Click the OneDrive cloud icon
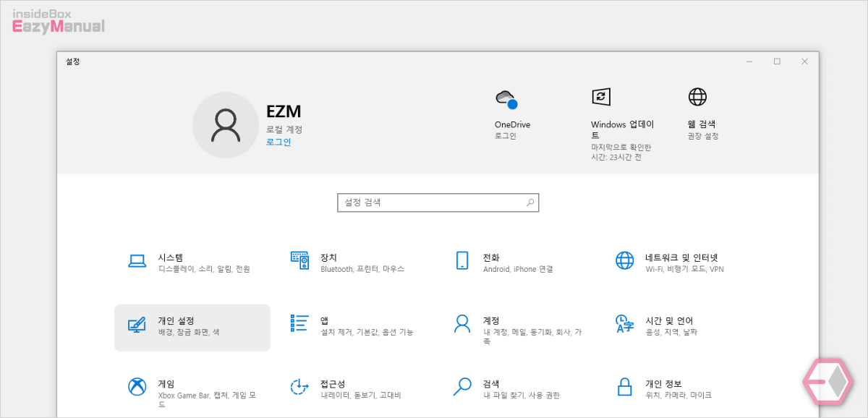The height and width of the screenshot is (418, 868). 506,99
